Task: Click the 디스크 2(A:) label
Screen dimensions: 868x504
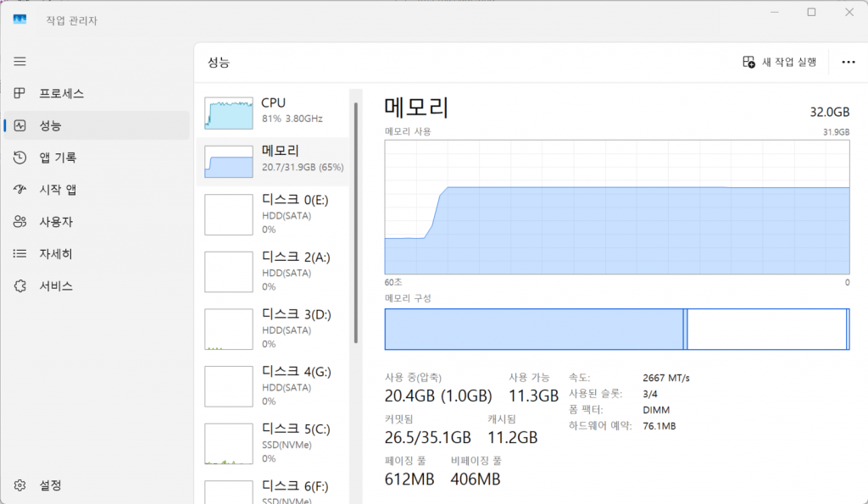Action: pyautogui.click(x=296, y=258)
